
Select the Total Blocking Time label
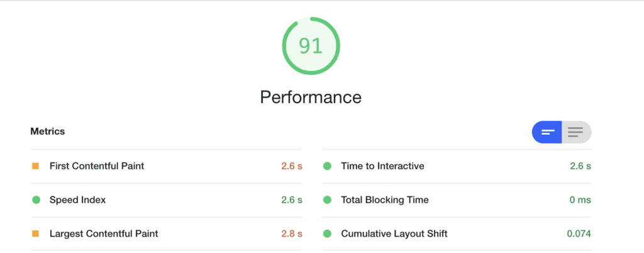coord(385,200)
